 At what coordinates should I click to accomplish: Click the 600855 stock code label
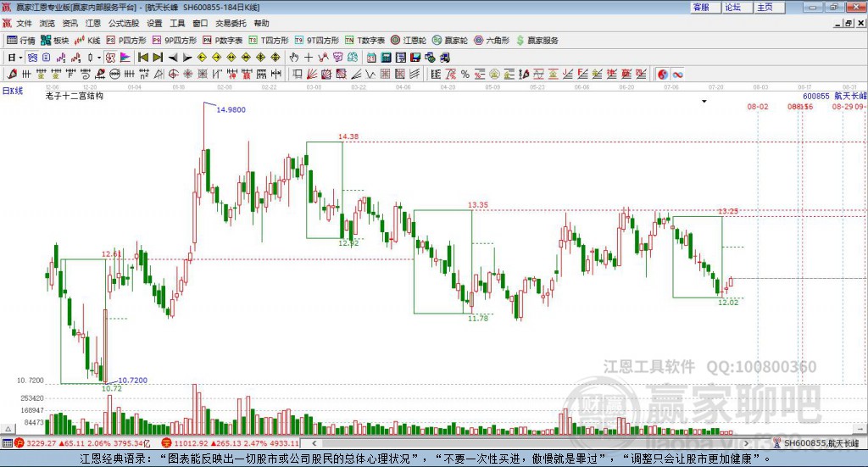click(816, 96)
